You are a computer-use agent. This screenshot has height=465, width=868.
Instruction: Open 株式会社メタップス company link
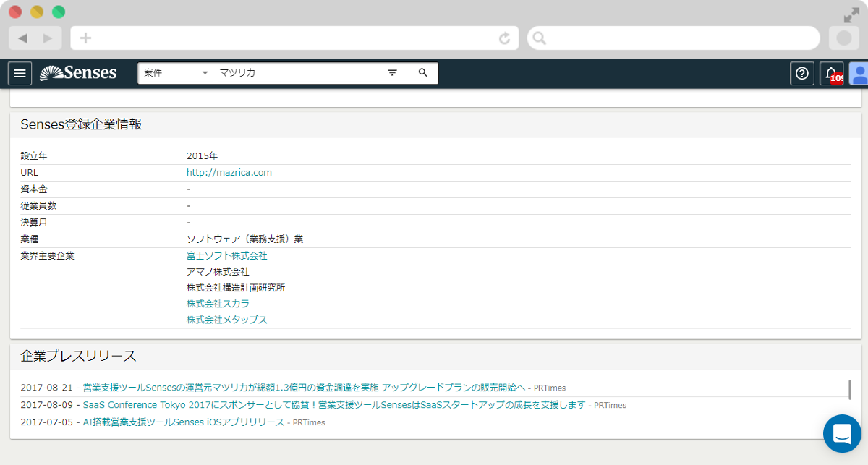[x=227, y=320]
